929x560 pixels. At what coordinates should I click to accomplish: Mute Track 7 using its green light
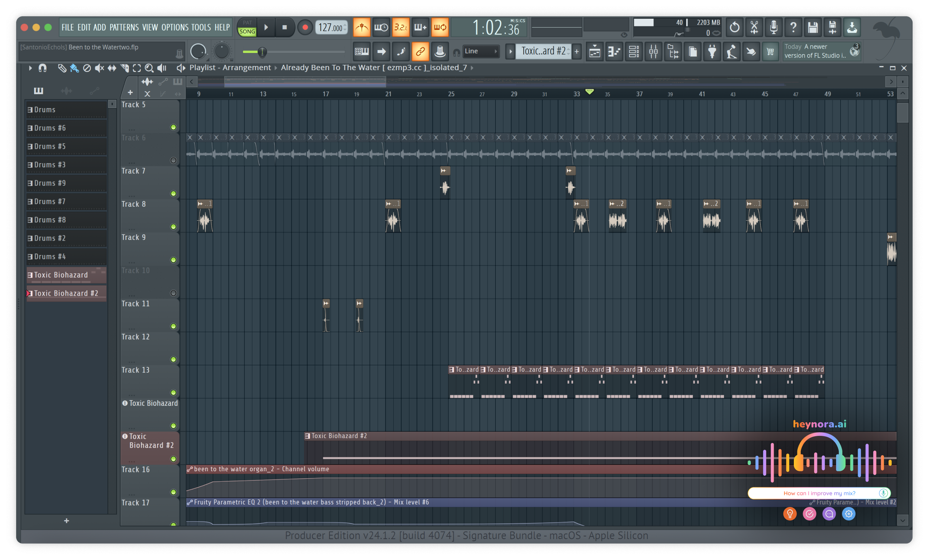[x=173, y=194]
